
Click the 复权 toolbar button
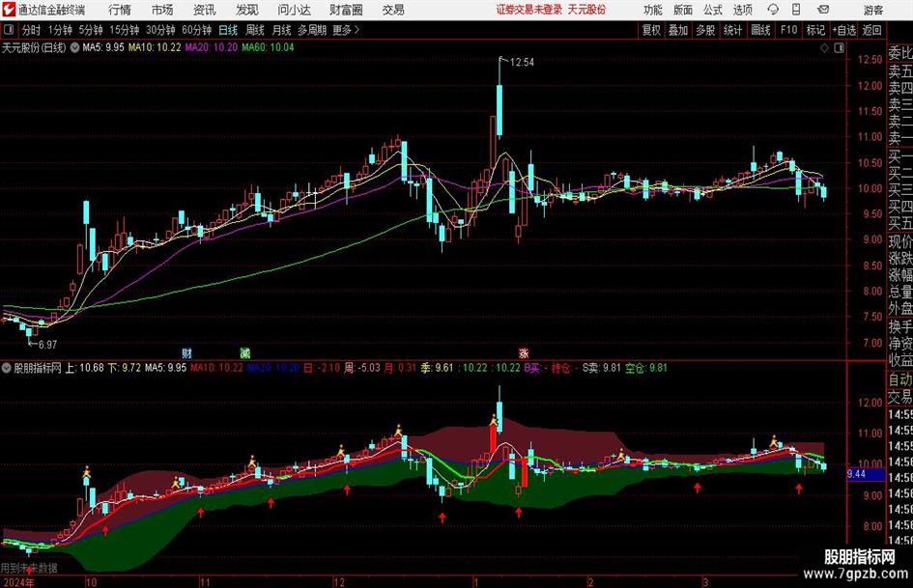[651, 30]
